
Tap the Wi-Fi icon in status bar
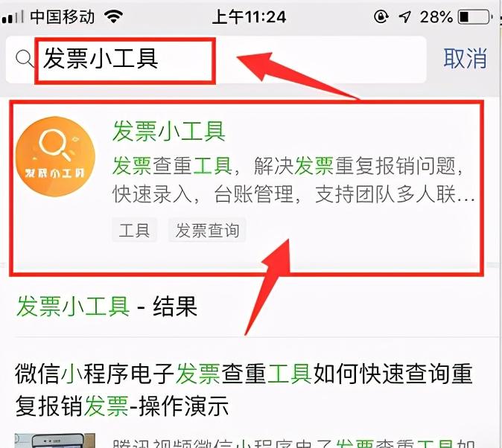[x=114, y=16]
